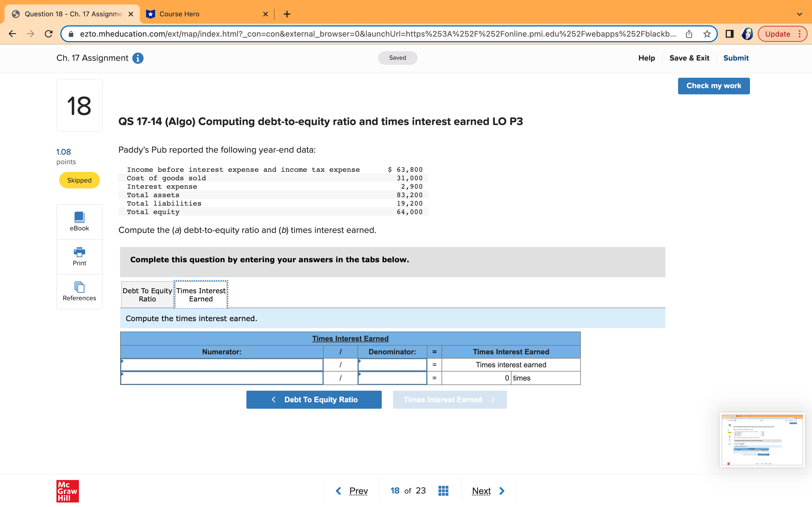Click the screenshot thumbnail preview
The height and width of the screenshot is (507, 812).
pyautogui.click(x=762, y=440)
